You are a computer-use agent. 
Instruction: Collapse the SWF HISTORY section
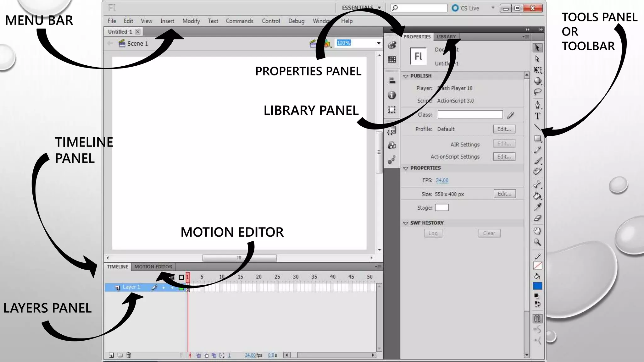coord(406,223)
